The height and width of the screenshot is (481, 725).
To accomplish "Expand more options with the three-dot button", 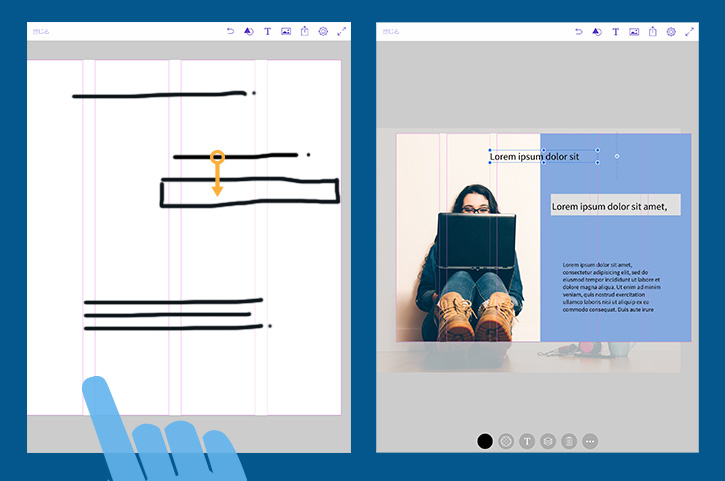I will click(590, 441).
